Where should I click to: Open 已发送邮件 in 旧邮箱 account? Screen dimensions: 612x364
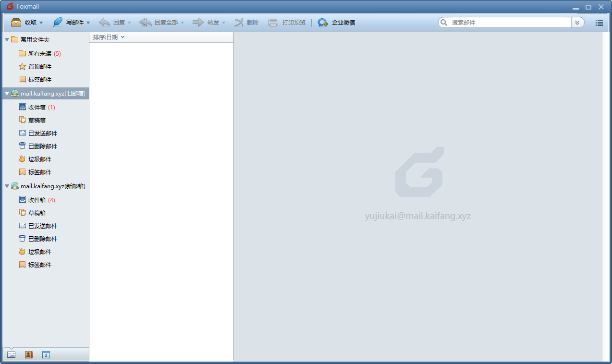click(x=38, y=133)
